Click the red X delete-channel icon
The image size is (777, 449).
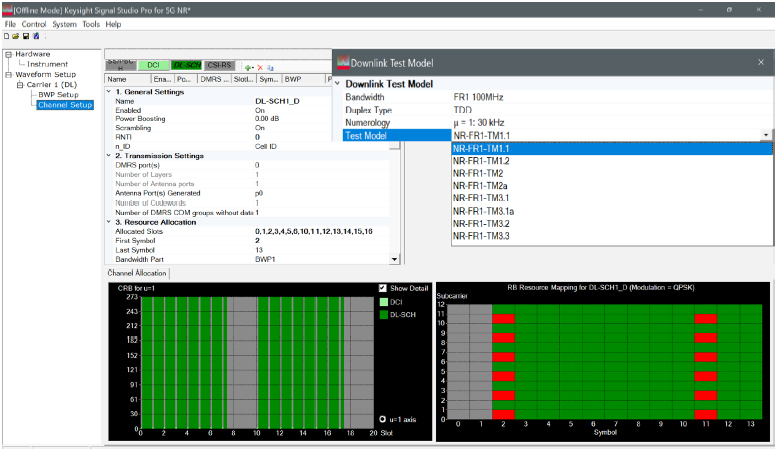tap(260, 68)
